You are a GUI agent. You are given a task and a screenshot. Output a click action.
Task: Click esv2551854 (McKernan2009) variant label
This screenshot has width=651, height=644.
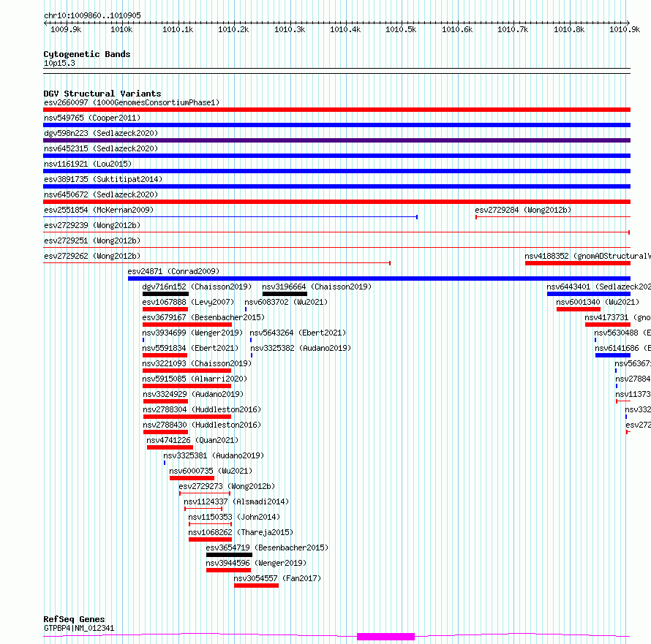click(x=99, y=210)
